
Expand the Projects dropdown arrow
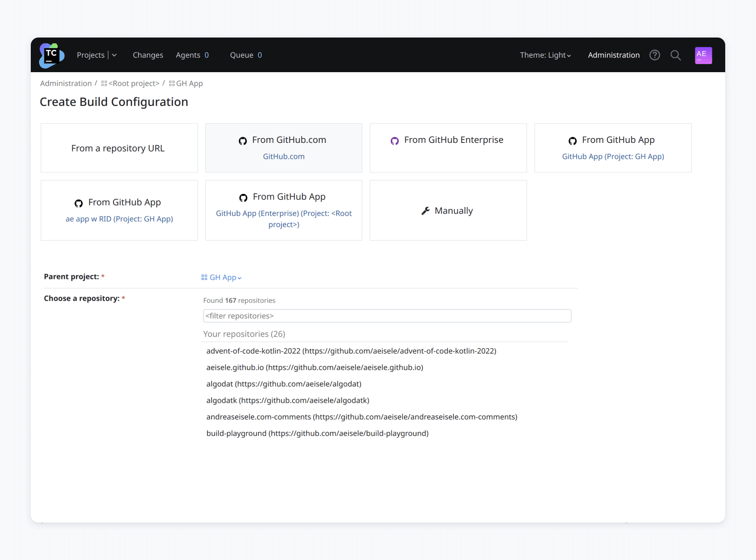[114, 55]
